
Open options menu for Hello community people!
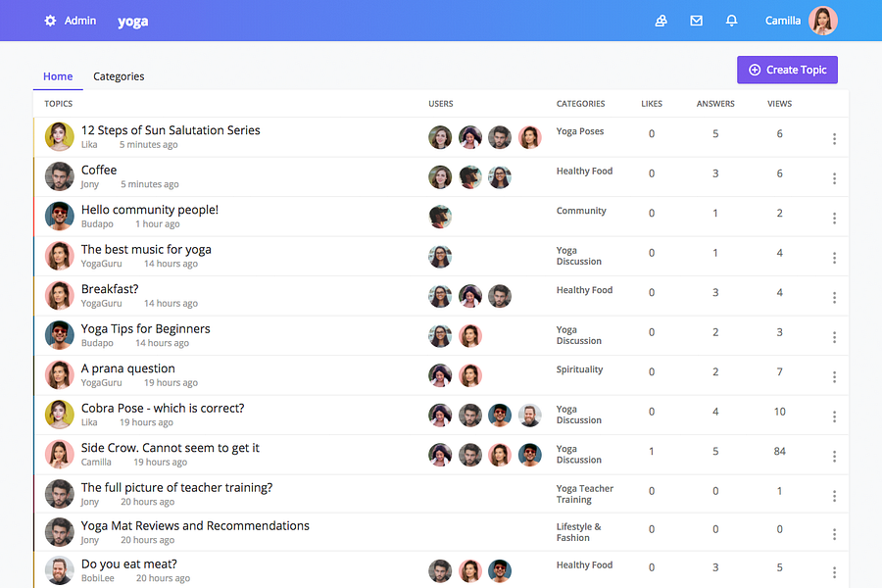tap(834, 218)
